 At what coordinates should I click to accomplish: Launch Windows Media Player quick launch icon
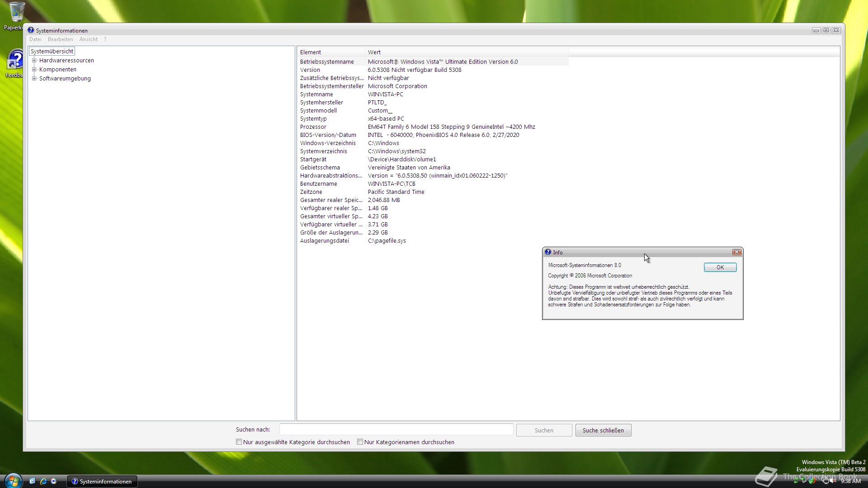tap(54, 481)
